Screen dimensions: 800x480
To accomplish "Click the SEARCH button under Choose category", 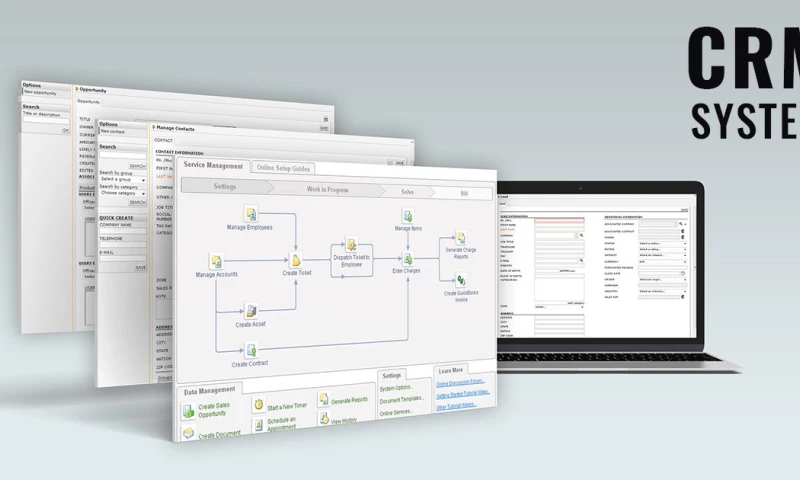I will (x=137, y=203).
